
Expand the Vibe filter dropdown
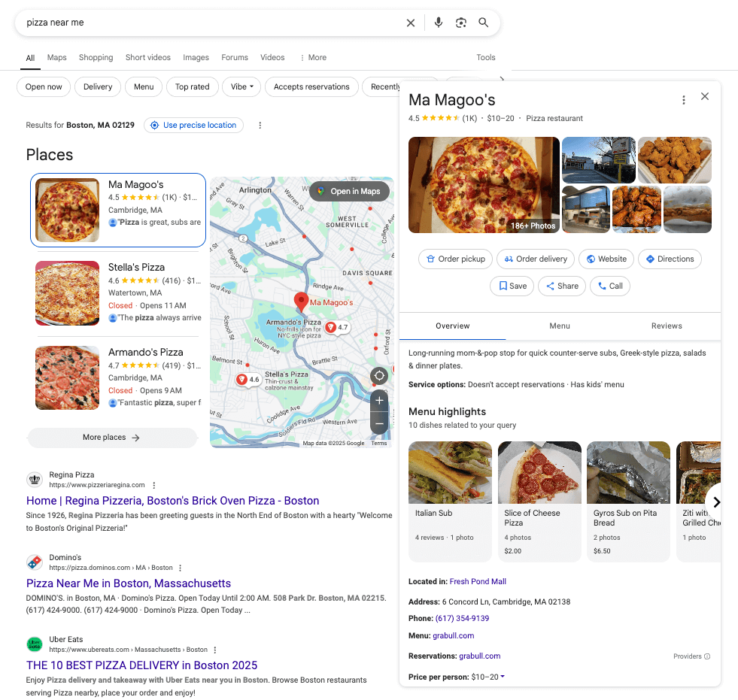coord(241,87)
